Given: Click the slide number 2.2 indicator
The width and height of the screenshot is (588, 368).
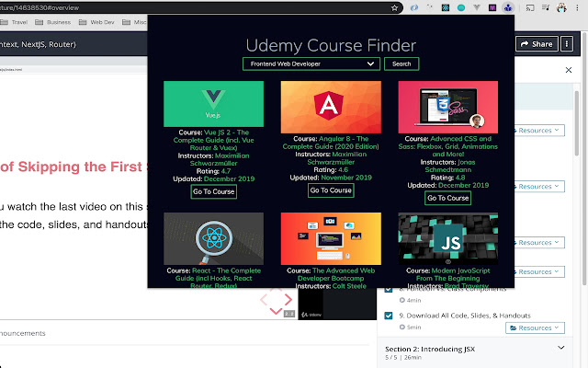Looking at the screenshot, I should [x=288, y=314].
